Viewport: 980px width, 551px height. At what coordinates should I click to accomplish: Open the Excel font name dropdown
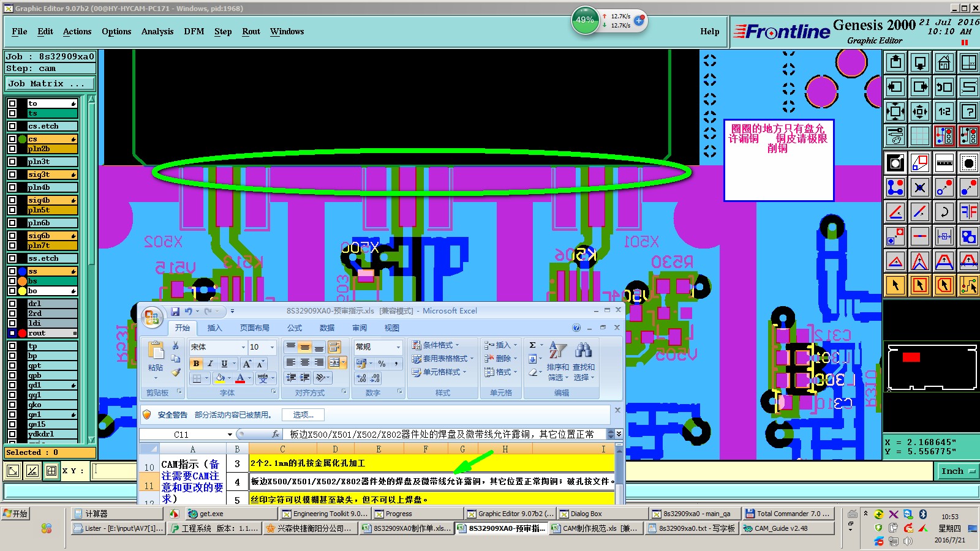tap(243, 347)
